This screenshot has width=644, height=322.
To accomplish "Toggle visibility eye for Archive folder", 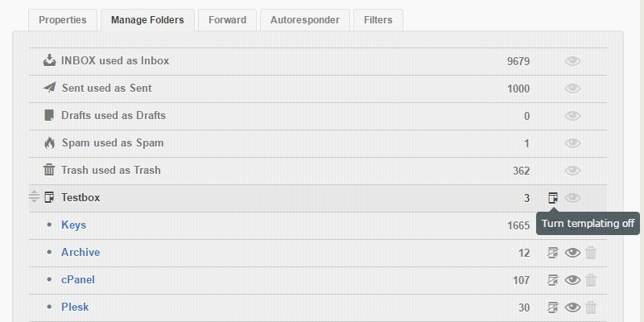I will pos(572,253).
